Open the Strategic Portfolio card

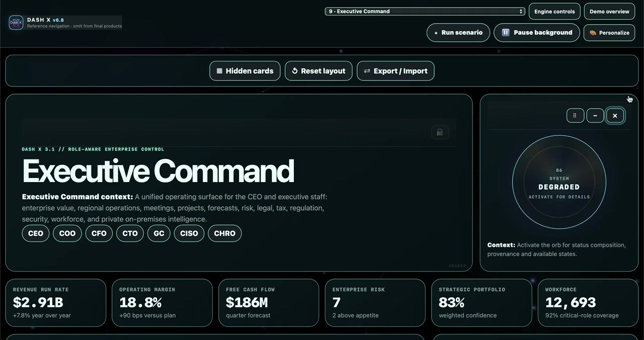481,303
